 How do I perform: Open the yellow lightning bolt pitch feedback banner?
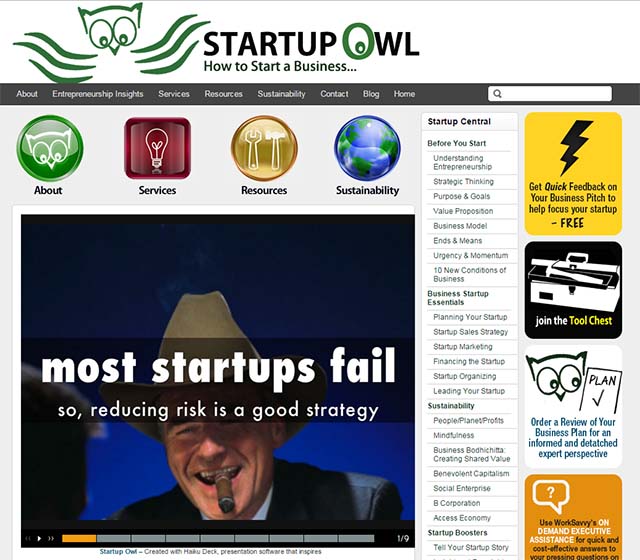pyautogui.click(x=573, y=174)
